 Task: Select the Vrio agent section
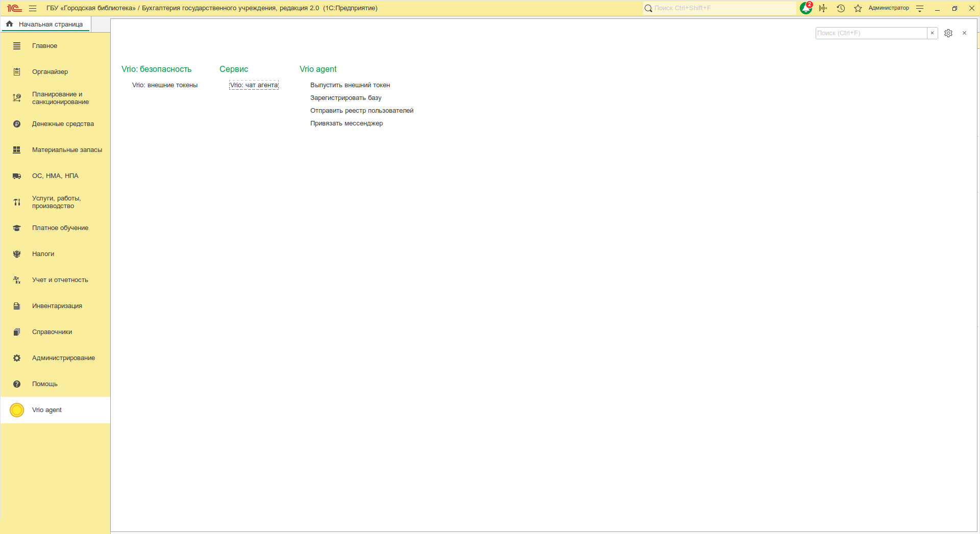pos(55,410)
